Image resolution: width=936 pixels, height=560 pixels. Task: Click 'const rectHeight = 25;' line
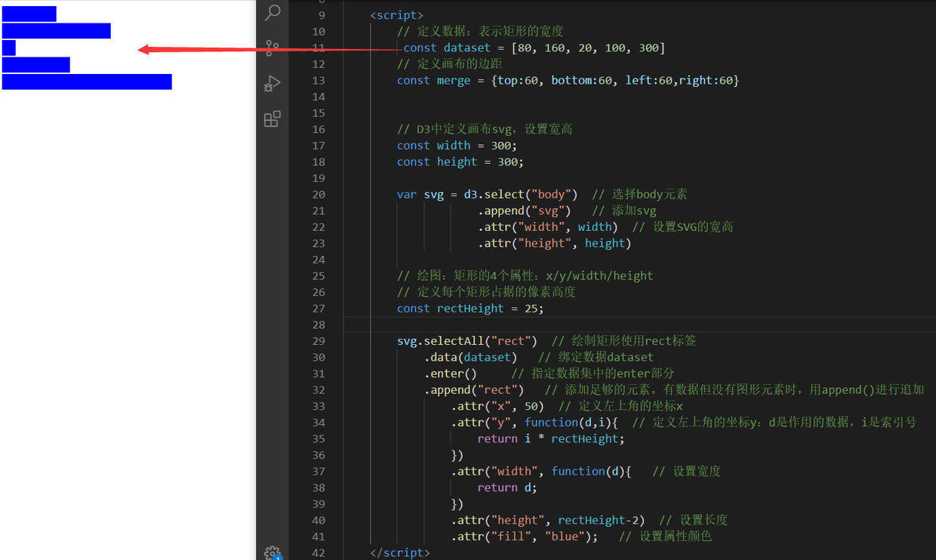[470, 309]
